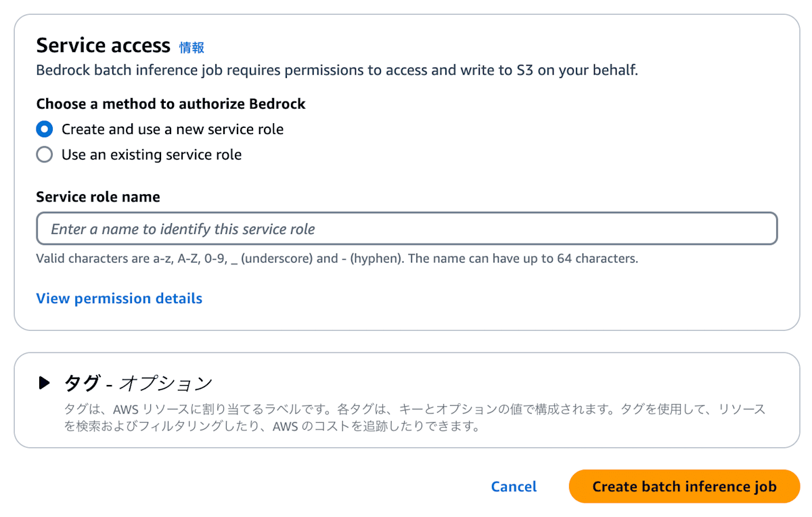Click the text label Use an existing service role

coord(152,155)
